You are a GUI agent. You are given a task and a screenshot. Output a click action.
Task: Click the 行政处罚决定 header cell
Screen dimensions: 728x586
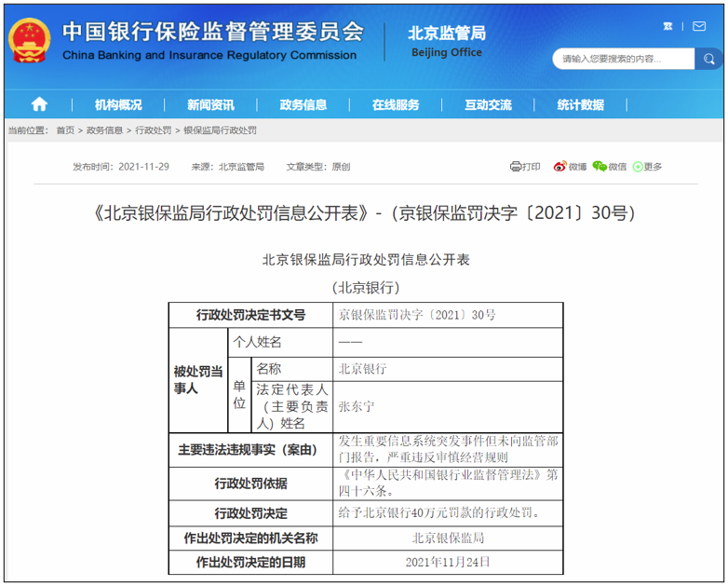coord(250,513)
